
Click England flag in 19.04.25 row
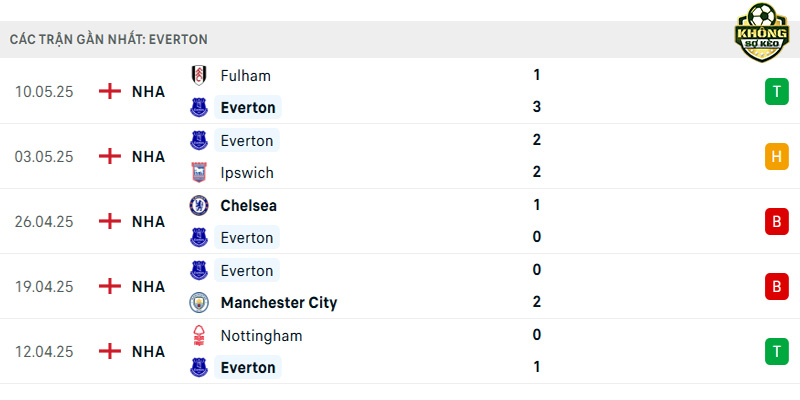click(110, 286)
